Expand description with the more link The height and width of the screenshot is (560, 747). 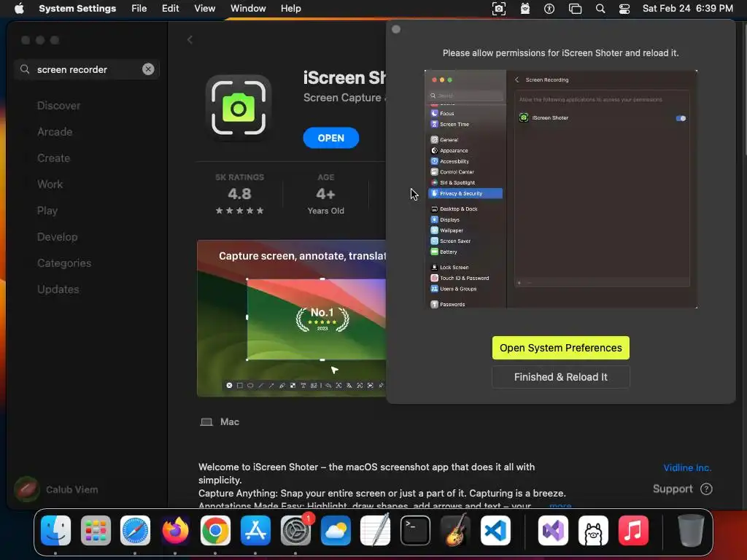click(x=560, y=506)
